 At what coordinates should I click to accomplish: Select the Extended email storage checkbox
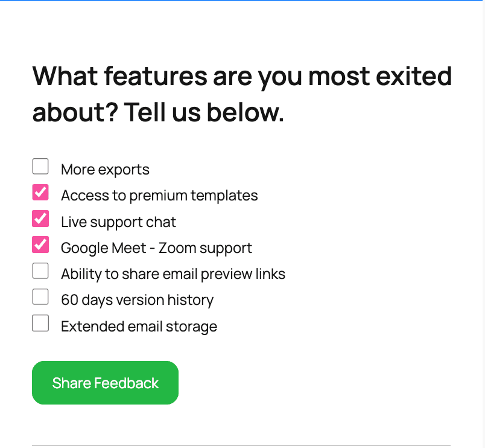[40, 324]
